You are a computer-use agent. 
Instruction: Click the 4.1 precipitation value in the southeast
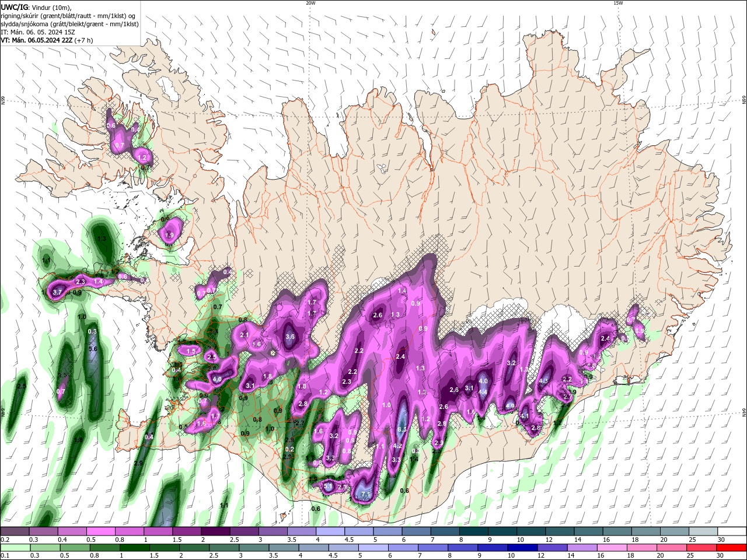[525, 416]
